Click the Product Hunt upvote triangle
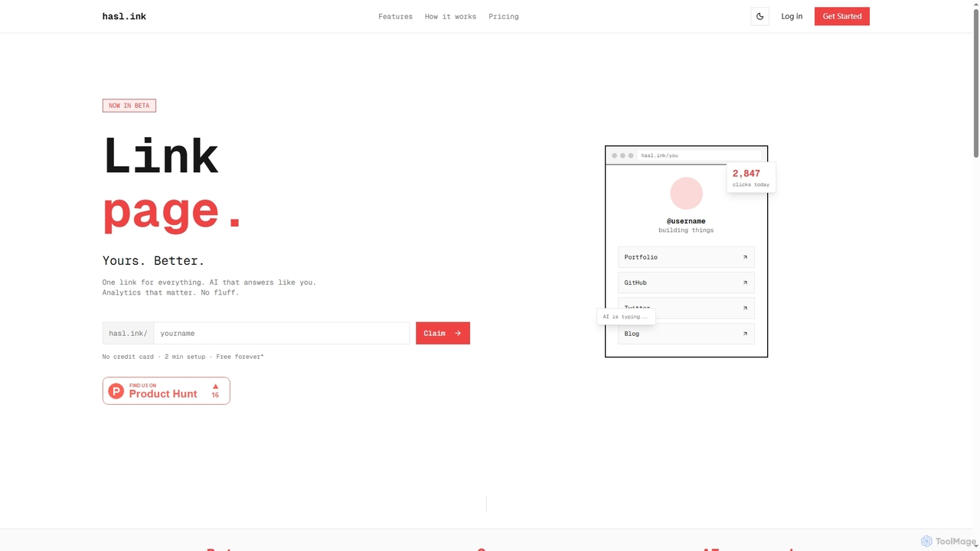 point(215,386)
